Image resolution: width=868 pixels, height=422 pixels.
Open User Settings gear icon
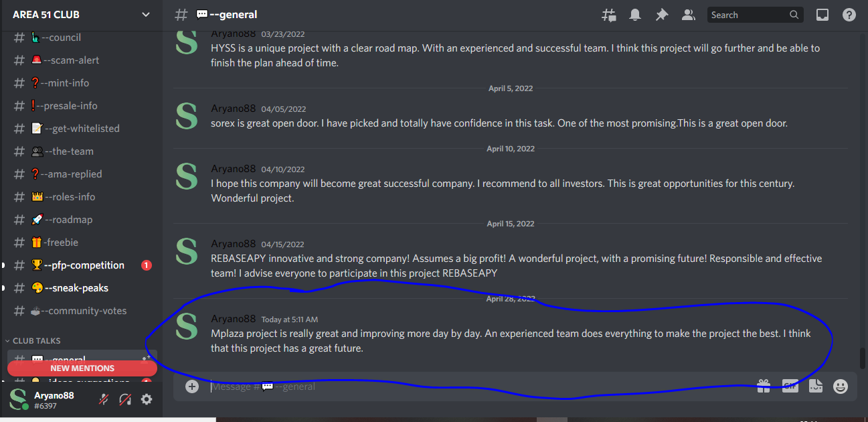point(147,399)
